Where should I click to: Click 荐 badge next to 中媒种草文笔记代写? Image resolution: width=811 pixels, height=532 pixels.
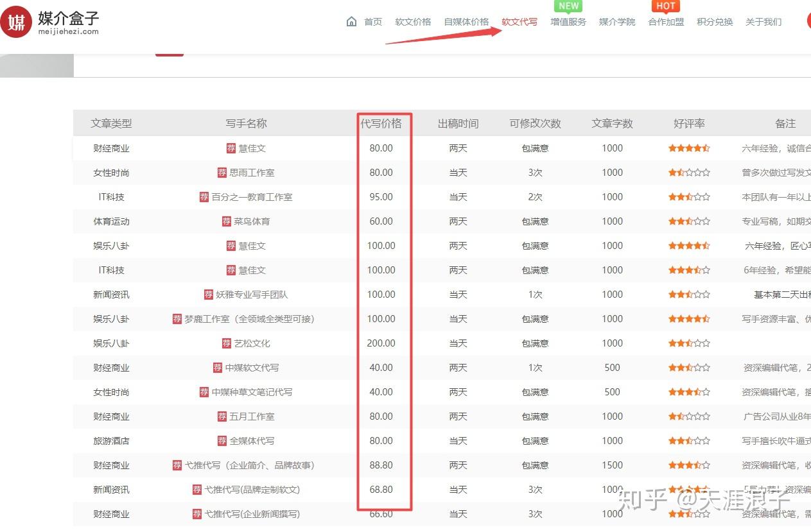[x=204, y=392]
